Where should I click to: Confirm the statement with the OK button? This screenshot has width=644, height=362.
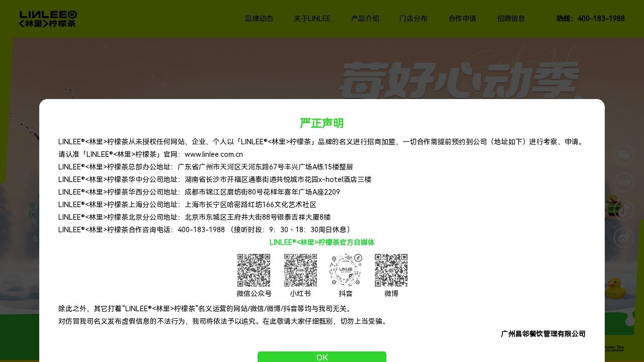pyautogui.click(x=322, y=357)
